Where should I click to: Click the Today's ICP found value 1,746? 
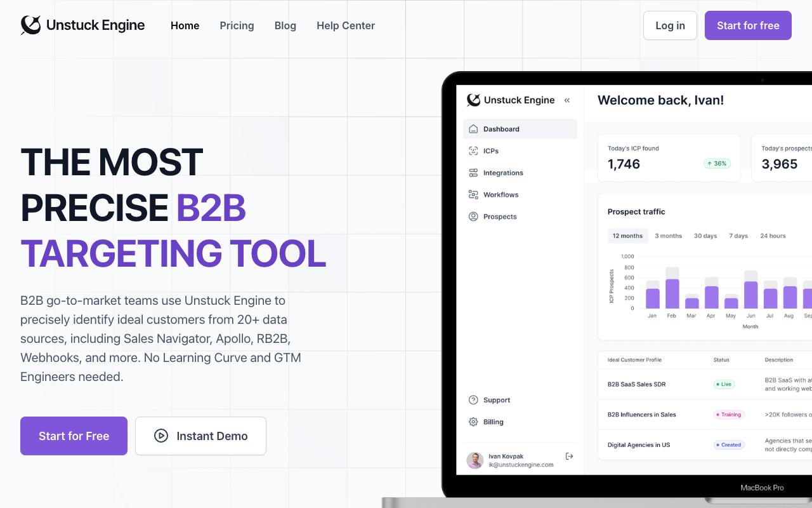(x=624, y=164)
